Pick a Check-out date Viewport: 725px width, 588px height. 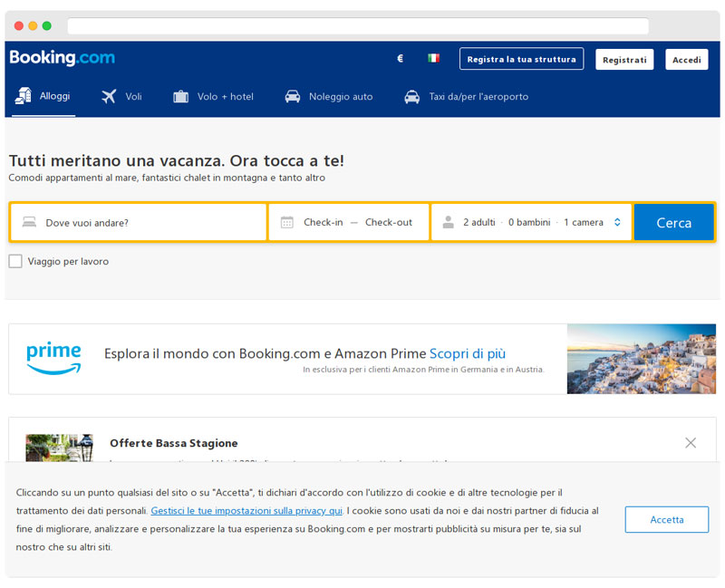click(389, 222)
